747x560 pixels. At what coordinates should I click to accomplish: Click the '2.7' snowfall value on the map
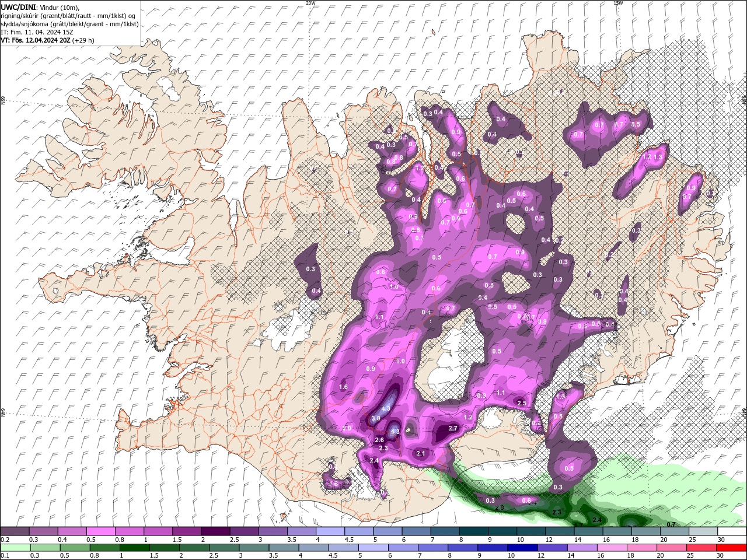pyautogui.click(x=453, y=428)
